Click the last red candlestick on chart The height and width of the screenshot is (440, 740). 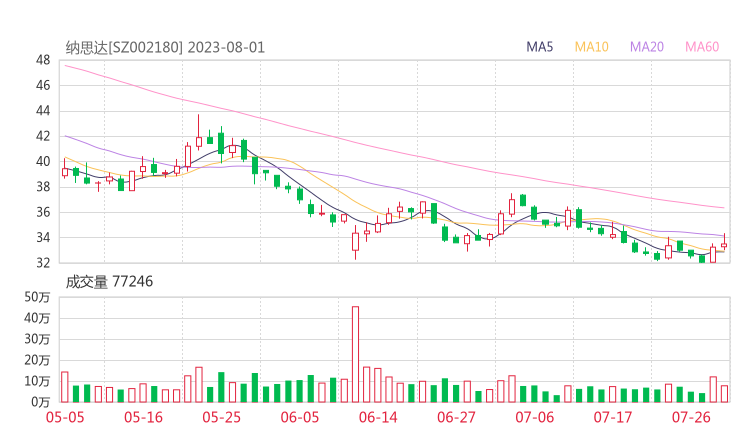[x=724, y=242]
